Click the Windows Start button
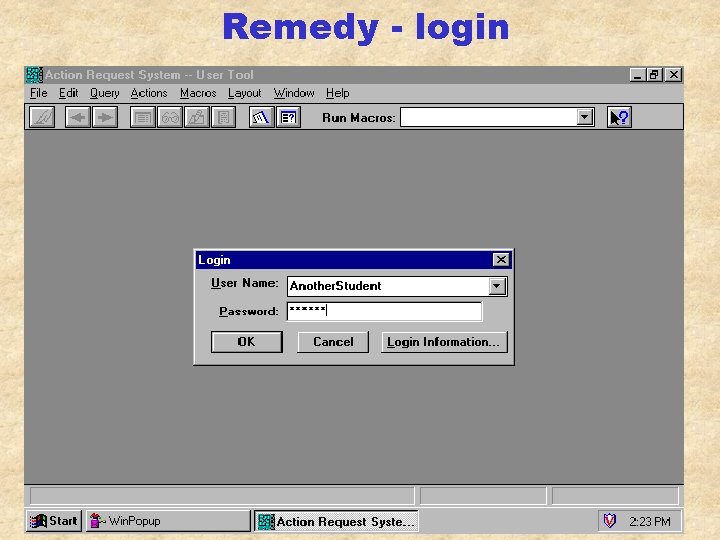Viewport: 720px width, 540px height. pos(54,521)
